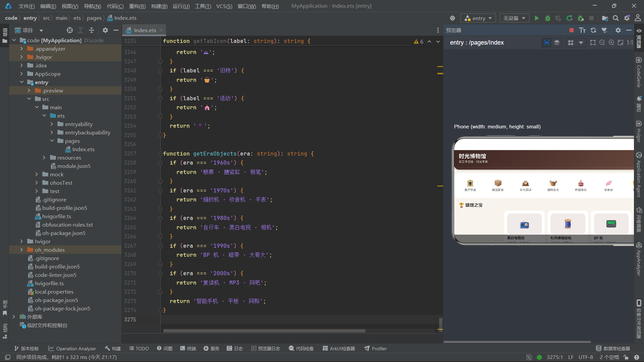Toggle the 书签 bookmarks left panel
The width and height of the screenshot is (644, 362).
click(x=5, y=308)
